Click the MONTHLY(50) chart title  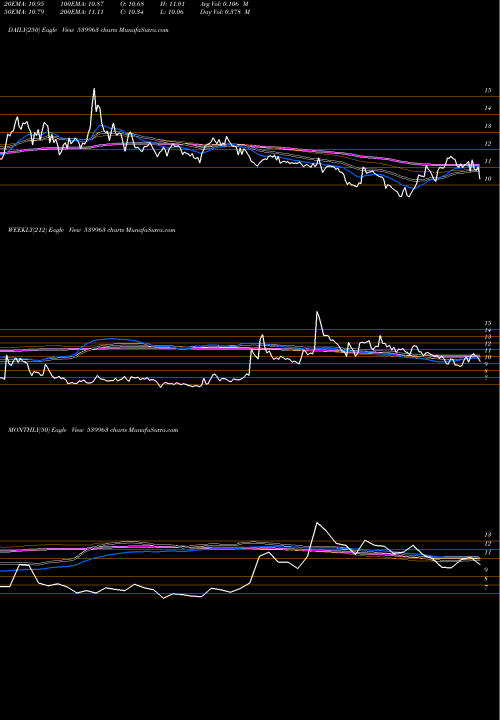point(93,430)
